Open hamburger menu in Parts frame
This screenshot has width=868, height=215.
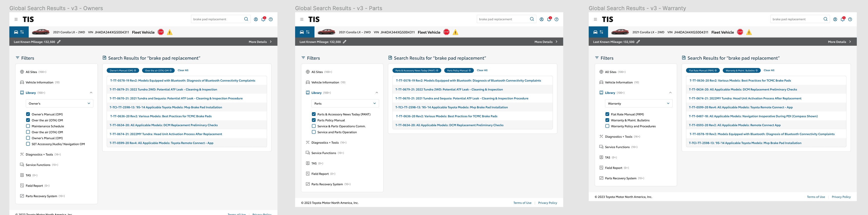pos(302,19)
